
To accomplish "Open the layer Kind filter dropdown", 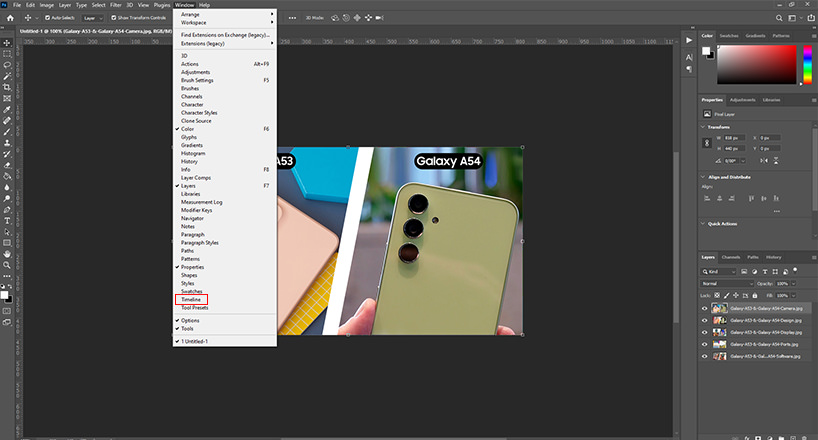I will [x=718, y=271].
